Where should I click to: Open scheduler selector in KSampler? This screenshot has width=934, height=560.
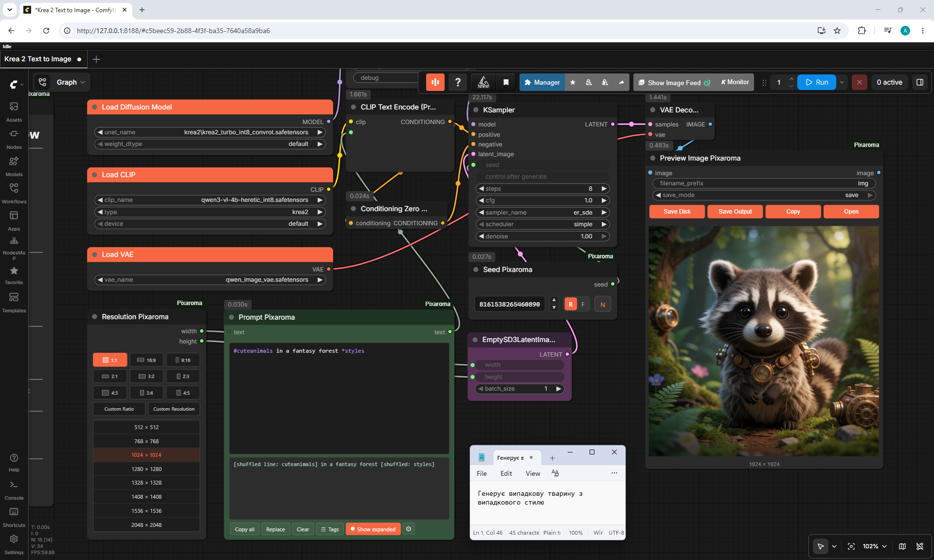(x=542, y=224)
